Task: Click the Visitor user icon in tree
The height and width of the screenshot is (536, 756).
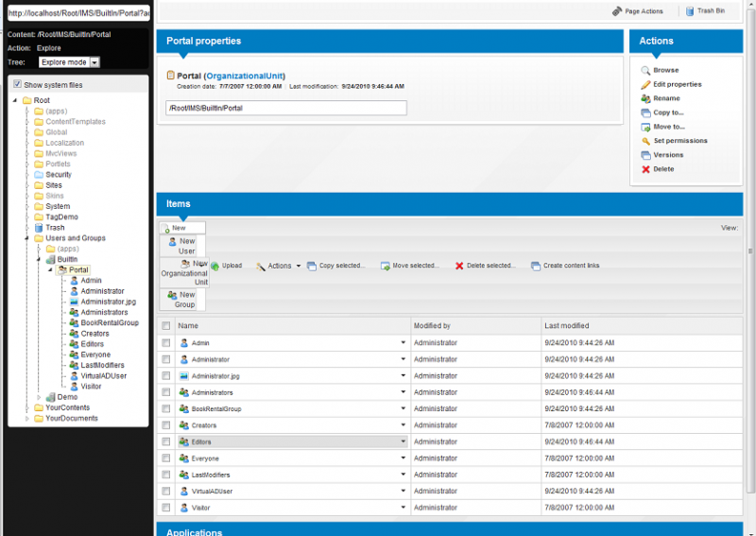Action: click(x=74, y=387)
